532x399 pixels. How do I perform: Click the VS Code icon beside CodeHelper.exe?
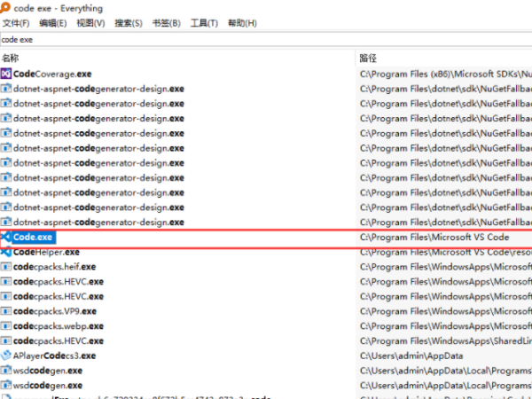6,252
